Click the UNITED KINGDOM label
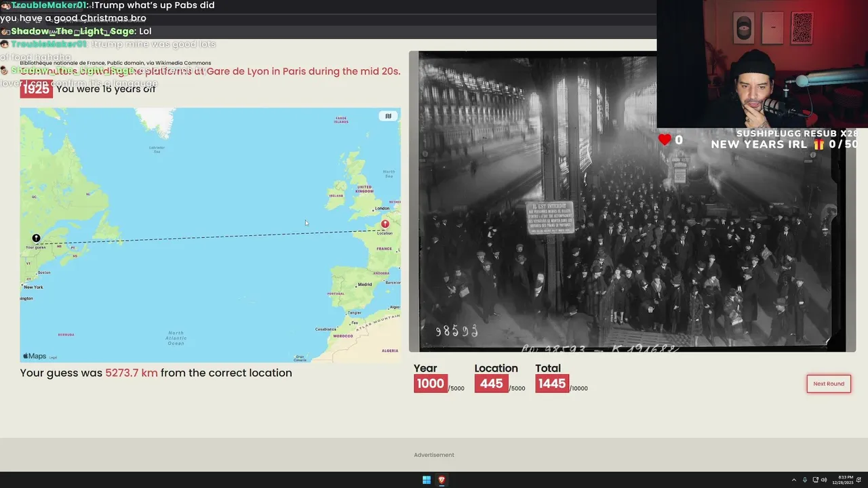Image resolution: width=868 pixels, height=488 pixels. (x=364, y=188)
